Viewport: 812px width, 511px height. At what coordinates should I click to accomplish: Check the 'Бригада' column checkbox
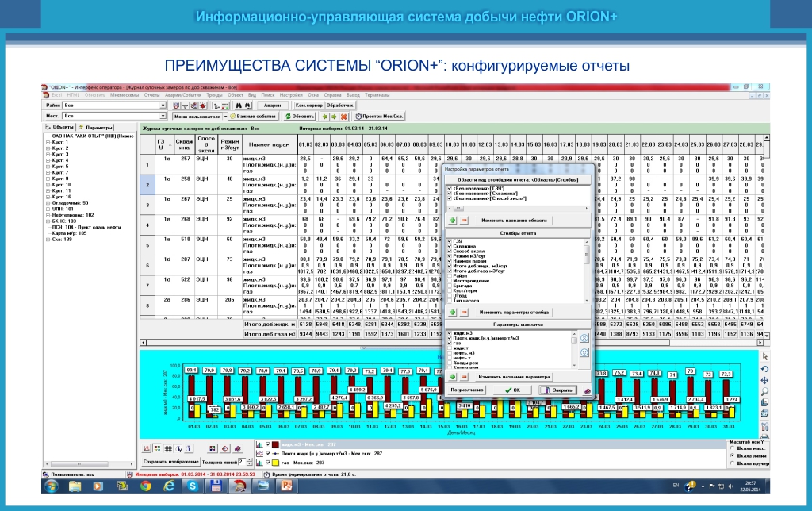point(450,286)
